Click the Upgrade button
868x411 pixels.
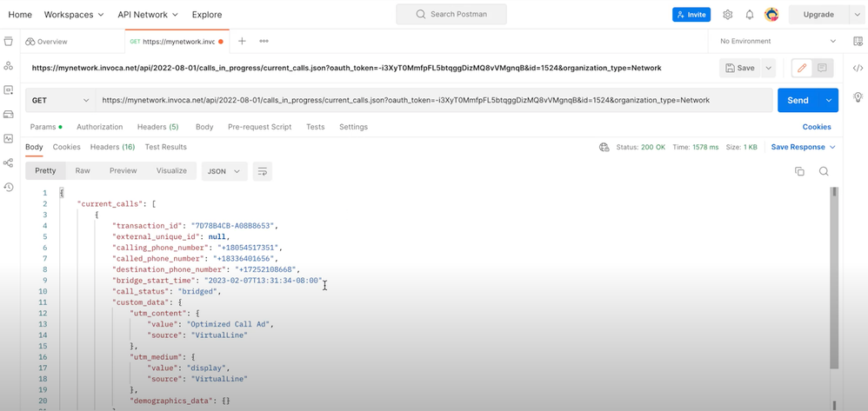click(818, 15)
